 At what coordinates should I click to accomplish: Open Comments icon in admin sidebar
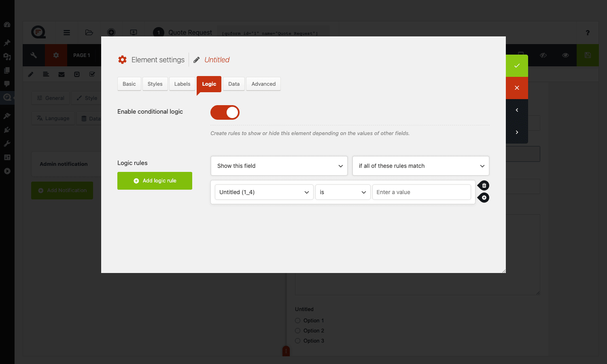pos(7,84)
